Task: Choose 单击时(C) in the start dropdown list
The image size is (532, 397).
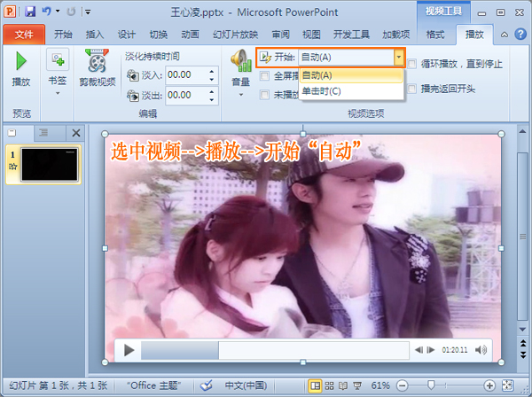Action: pos(351,91)
